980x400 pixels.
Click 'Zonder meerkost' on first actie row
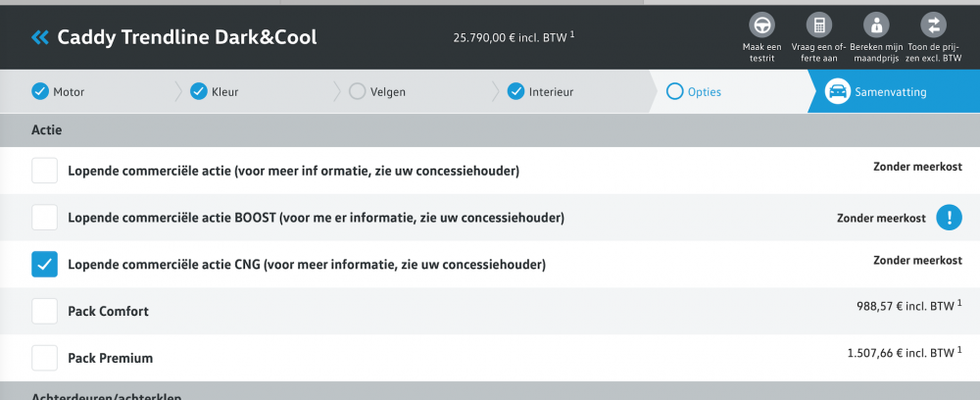tap(917, 167)
